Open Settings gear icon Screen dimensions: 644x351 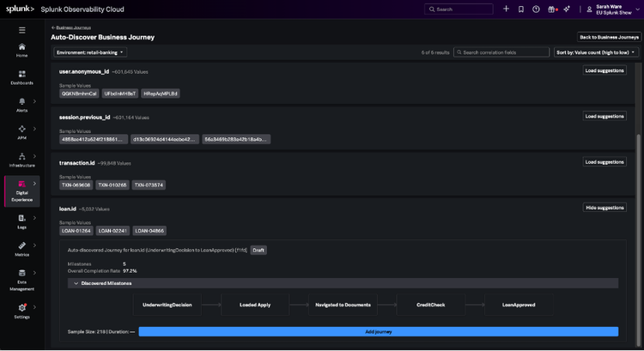(x=21, y=307)
